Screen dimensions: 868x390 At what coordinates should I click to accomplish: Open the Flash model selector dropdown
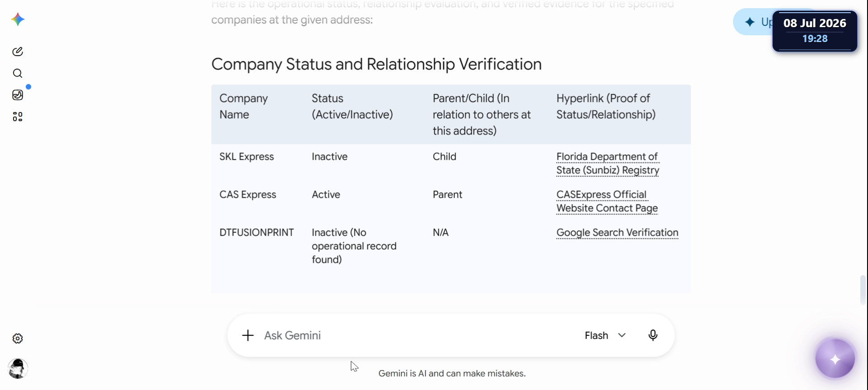tap(605, 335)
